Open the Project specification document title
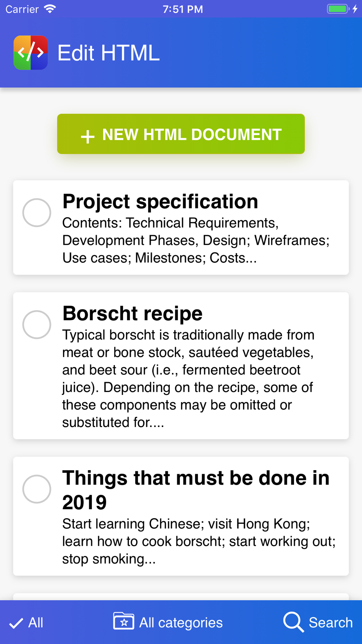The image size is (362, 644). click(x=160, y=201)
